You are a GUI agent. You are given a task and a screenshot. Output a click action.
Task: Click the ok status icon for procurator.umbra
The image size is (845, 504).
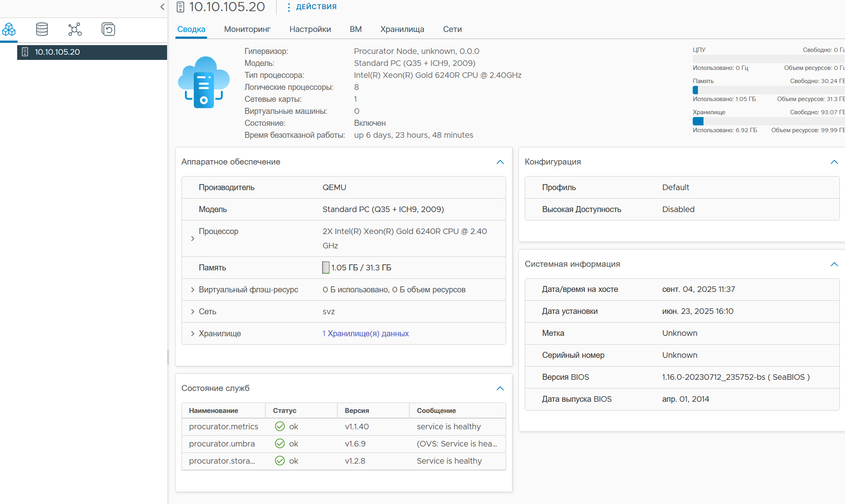tap(280, 444)
